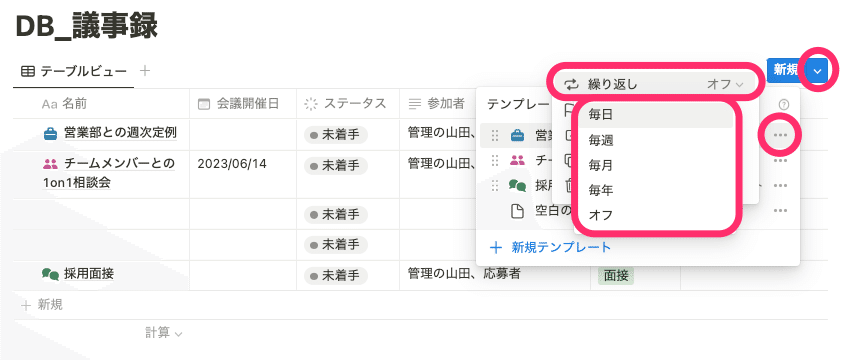The width and height of the screenshot is (842, 360).
Task: Click the pink people icon in the template list
Action: pos(517,160)
